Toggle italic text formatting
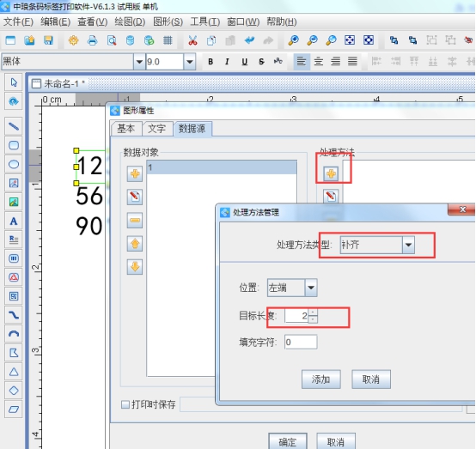Viewport: 476px width, 449px height. coord(227,62)
